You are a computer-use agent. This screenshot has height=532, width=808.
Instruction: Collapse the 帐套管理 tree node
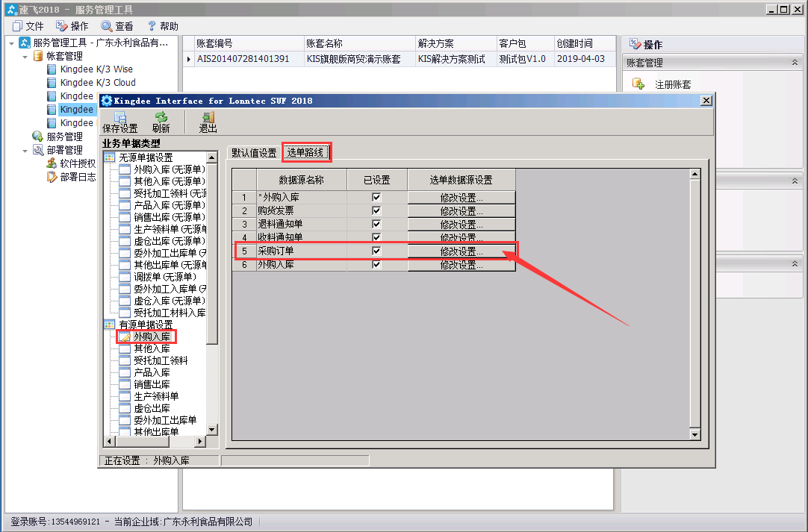(25, 57)
